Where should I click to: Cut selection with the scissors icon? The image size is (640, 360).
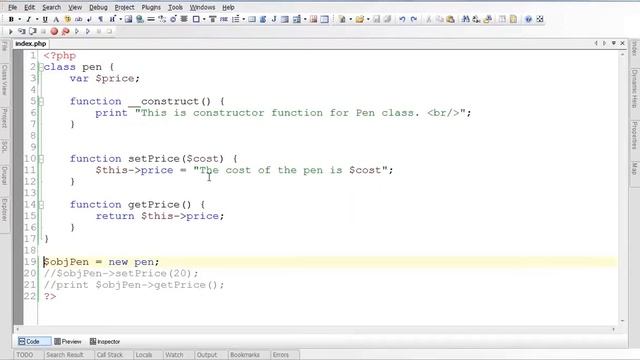pyautogui.click(x=429, y=19)
